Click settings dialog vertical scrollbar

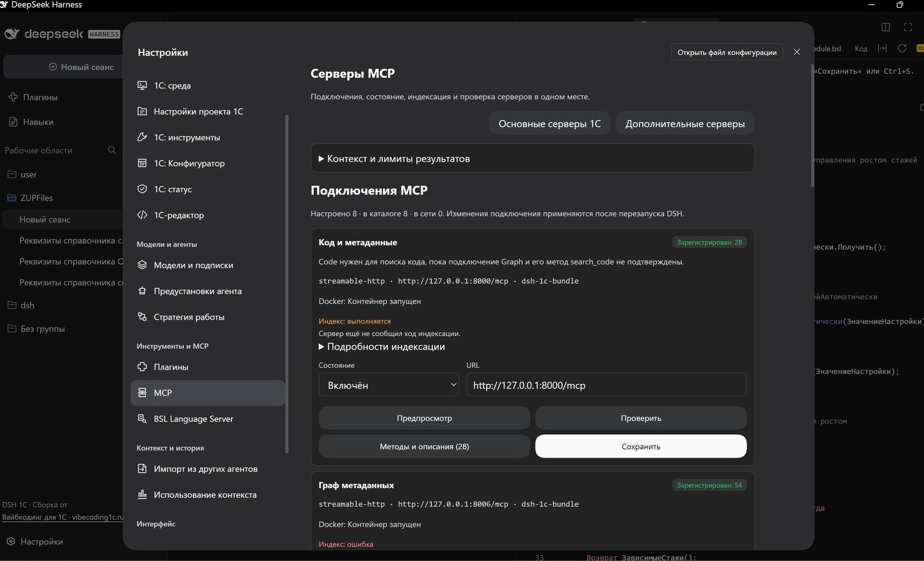812,125
